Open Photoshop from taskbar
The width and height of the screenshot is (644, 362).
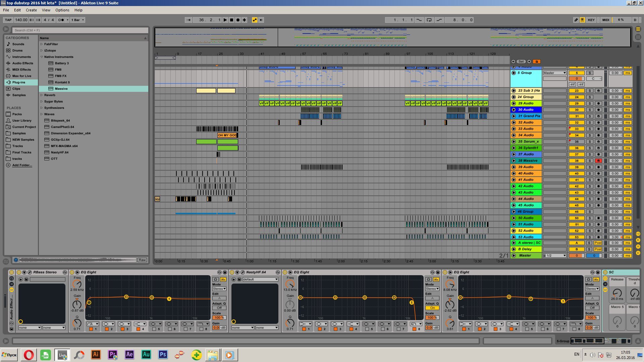pyautogui.click(x=163, y=355)
